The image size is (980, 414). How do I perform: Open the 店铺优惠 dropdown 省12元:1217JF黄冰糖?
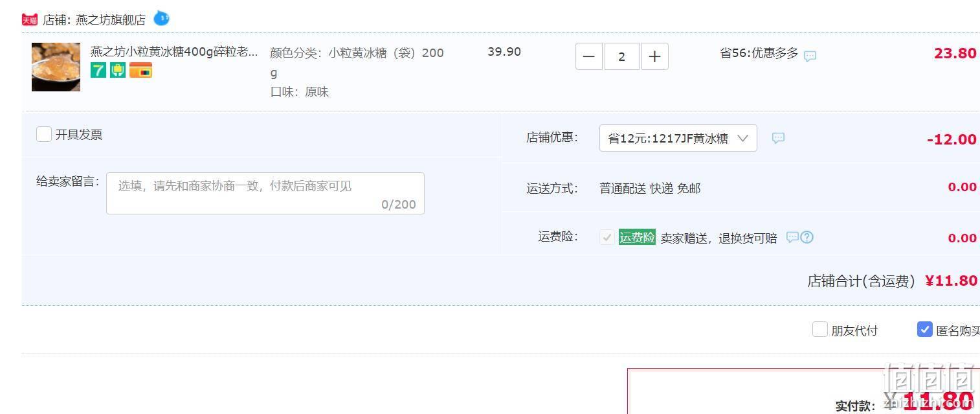tap(678, 138)
